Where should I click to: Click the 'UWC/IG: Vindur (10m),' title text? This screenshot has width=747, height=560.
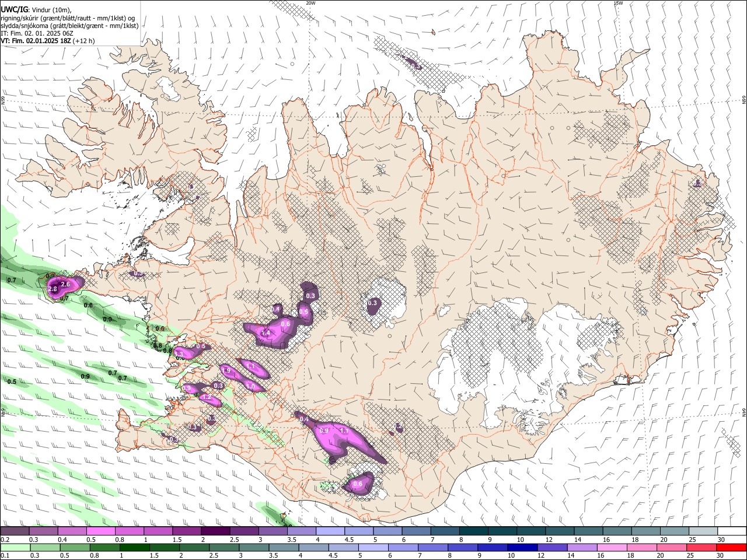[36, 9]
